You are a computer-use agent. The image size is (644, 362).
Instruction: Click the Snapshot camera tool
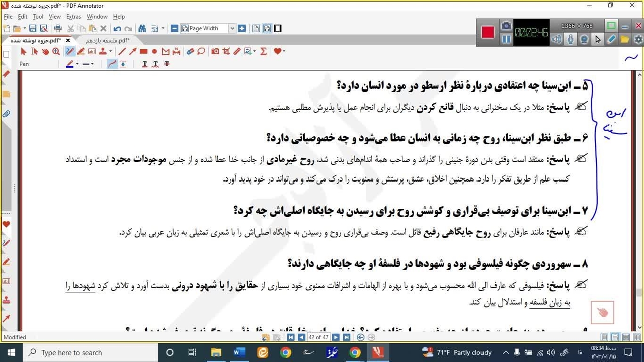[x=215, y=51]
